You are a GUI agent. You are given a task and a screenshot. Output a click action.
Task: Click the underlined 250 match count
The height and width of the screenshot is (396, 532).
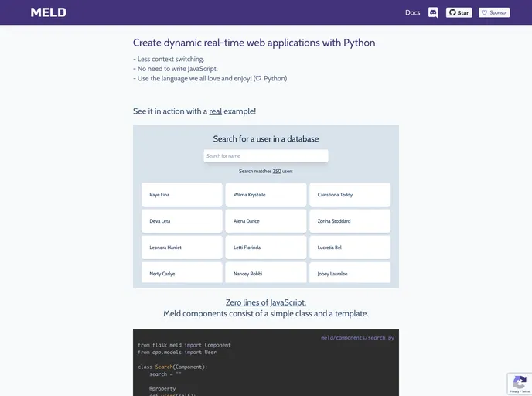pyautogui.click(x=277, y=171)
